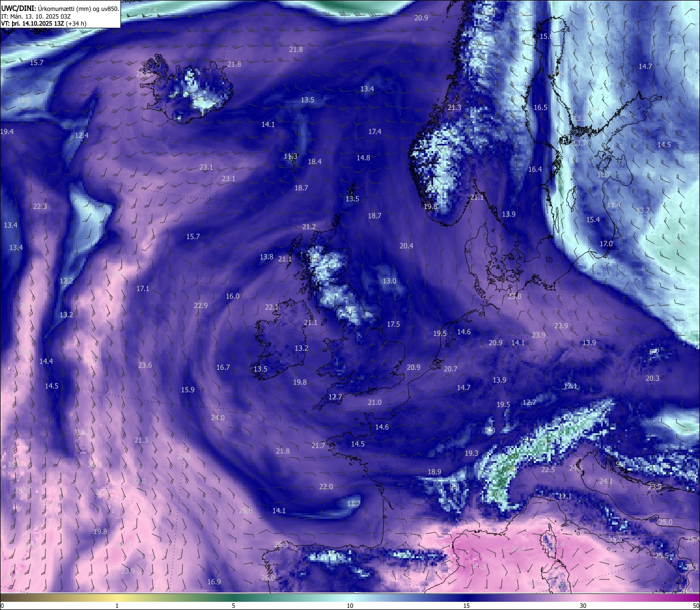Select the 17.5 value label
Viewport: 700px width, 610px height.
click(x=393, y=324)
